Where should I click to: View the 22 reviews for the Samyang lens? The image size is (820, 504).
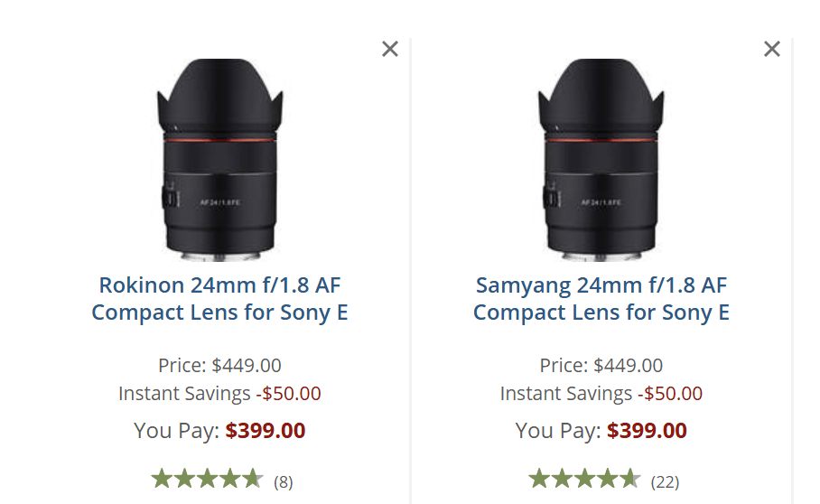pos(665,481)
